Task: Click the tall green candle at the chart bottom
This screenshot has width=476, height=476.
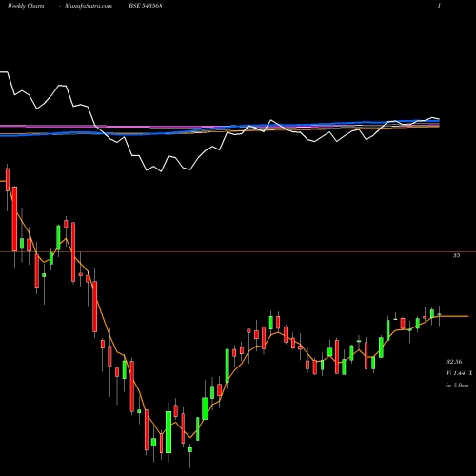Action: pyautogui.click(x=169, y=432)
